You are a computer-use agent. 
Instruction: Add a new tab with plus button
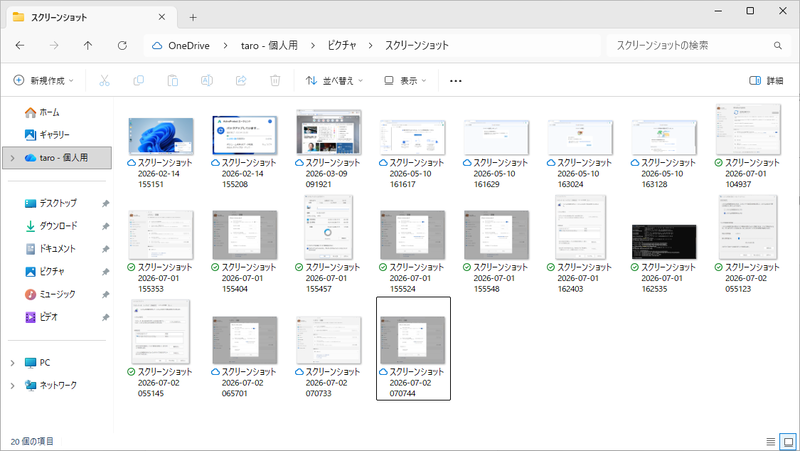[x=193, y=17]
